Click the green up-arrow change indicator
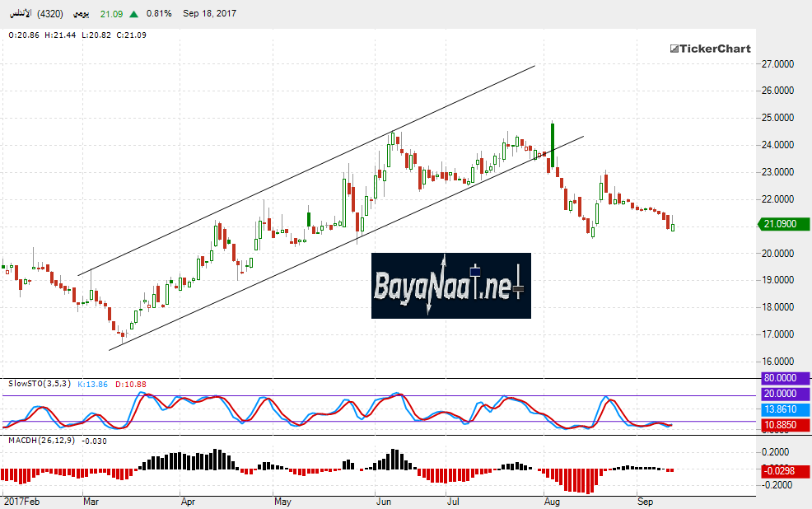The image size is (812, 509). [x=133, y=14]
